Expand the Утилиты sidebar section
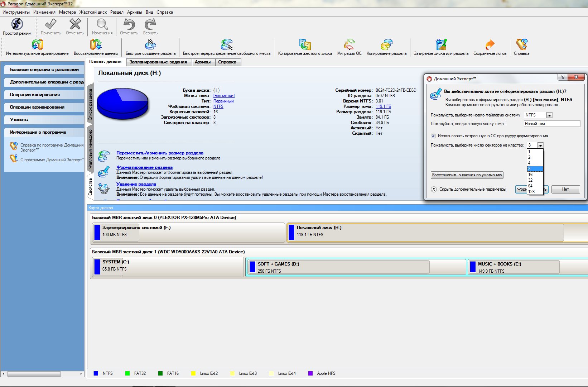Screen dimensions: 588x387 [44, 120]
